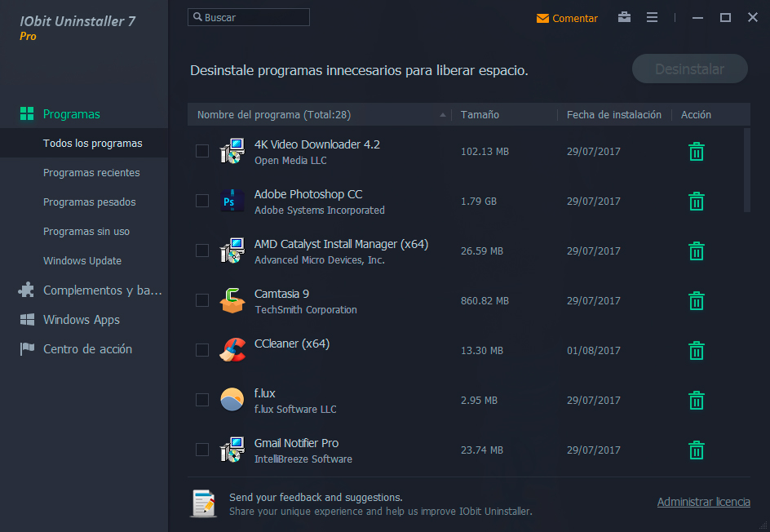Click the 01/08/2017 install date
Image resolution: width=770 pixels, height=532 pixels.
593,350
